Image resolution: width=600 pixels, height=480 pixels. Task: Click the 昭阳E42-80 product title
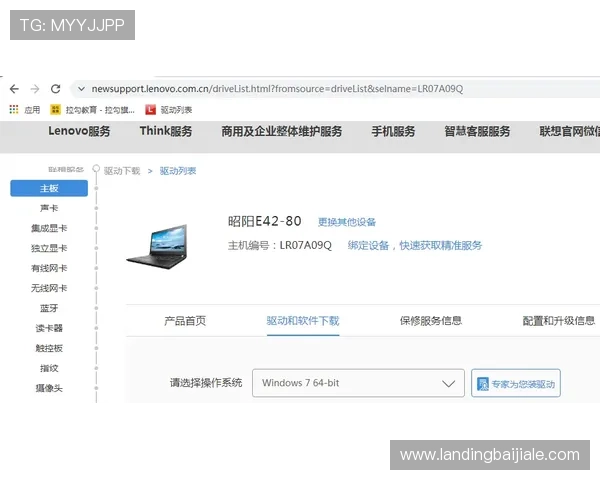point(264,221)
